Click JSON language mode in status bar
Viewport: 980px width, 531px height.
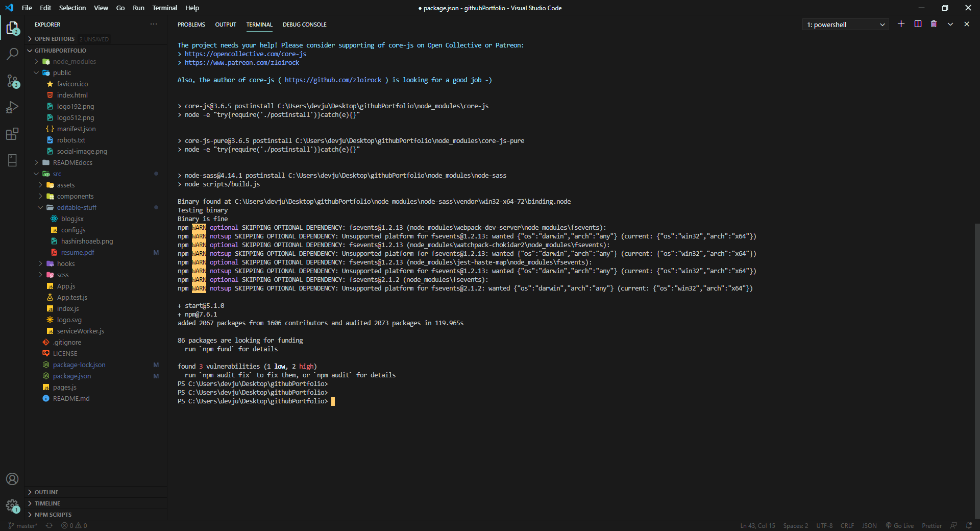click(x=869, y=525)
